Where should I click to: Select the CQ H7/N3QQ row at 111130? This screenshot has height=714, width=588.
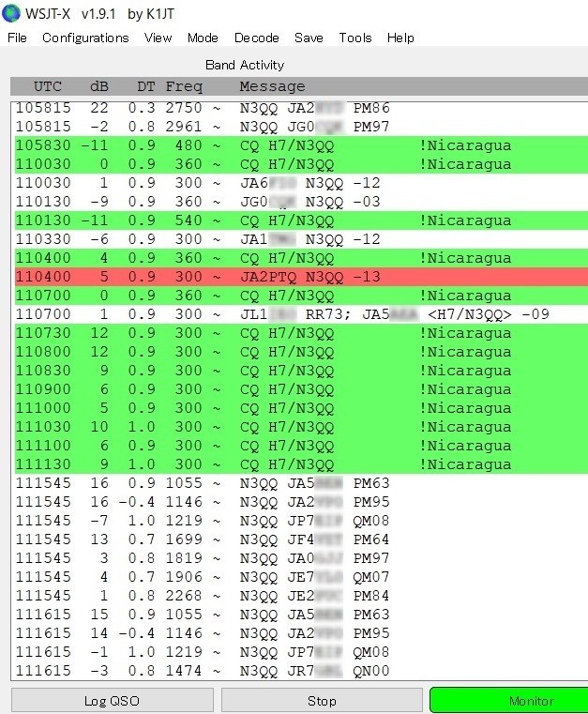click(x=301, y=464)
